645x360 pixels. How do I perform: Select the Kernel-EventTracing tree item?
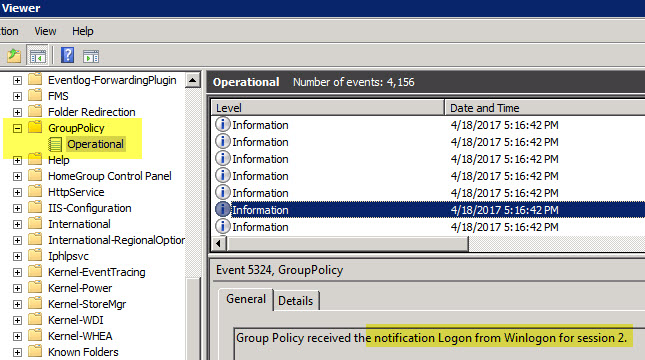coord(97,272)
